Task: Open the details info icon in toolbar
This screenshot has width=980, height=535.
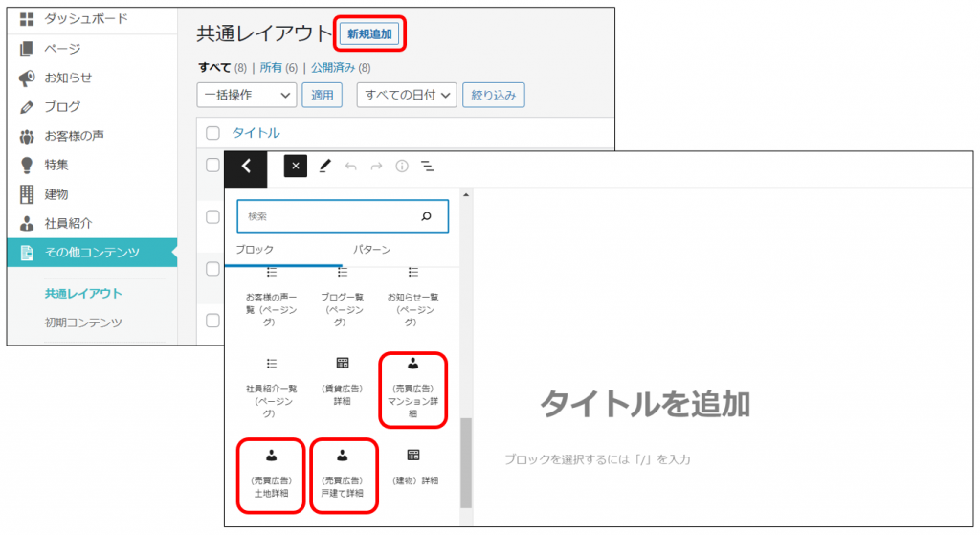Action: (402, 167)
